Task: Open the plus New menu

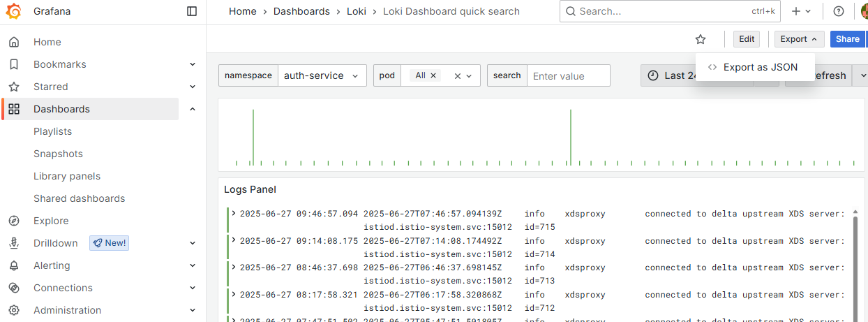Action: tap(801, 11)
